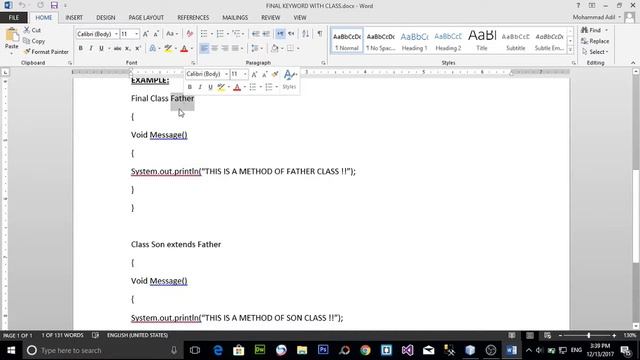640x360 pixels.
Task: Toggle Subscript formatting
Action: click(x=128, y=49)
